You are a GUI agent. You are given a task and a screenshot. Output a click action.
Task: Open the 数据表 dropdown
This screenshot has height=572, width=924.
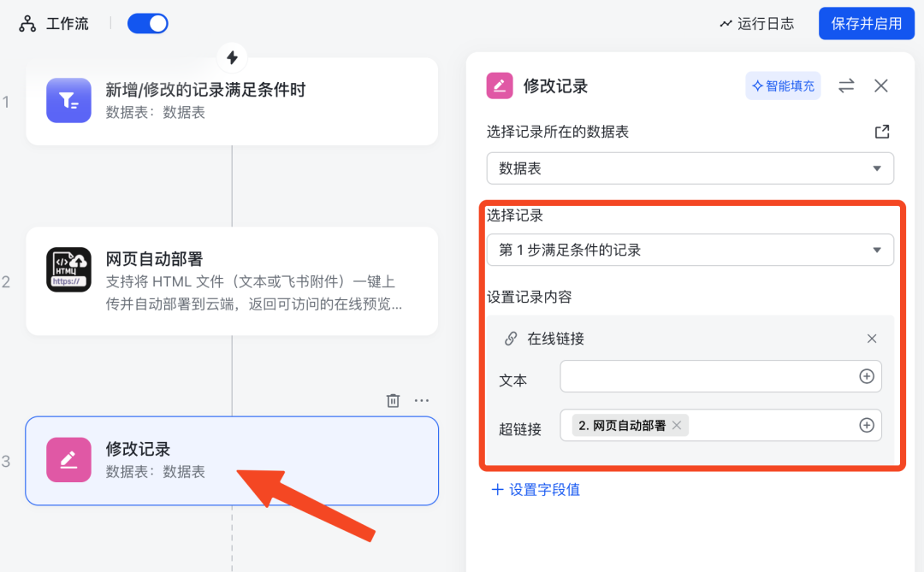(x=690, y=168)
